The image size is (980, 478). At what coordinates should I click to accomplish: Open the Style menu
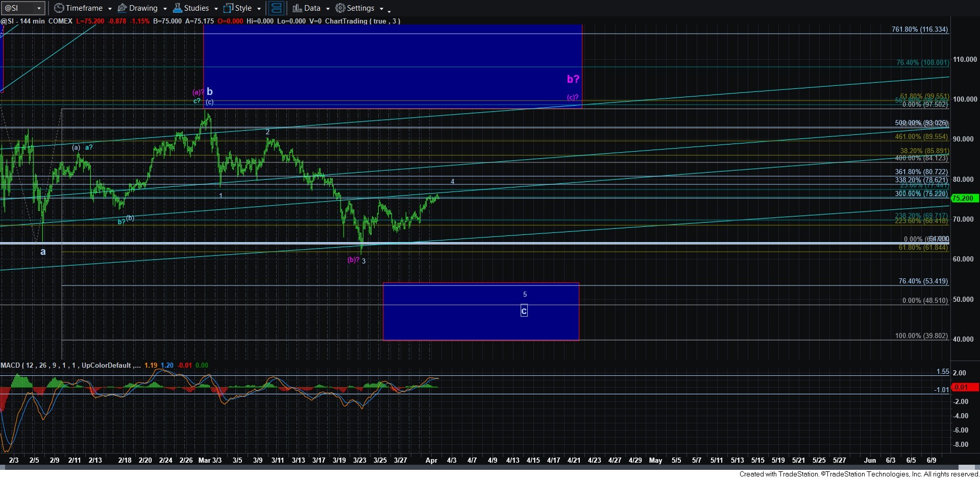pos(243,8)
